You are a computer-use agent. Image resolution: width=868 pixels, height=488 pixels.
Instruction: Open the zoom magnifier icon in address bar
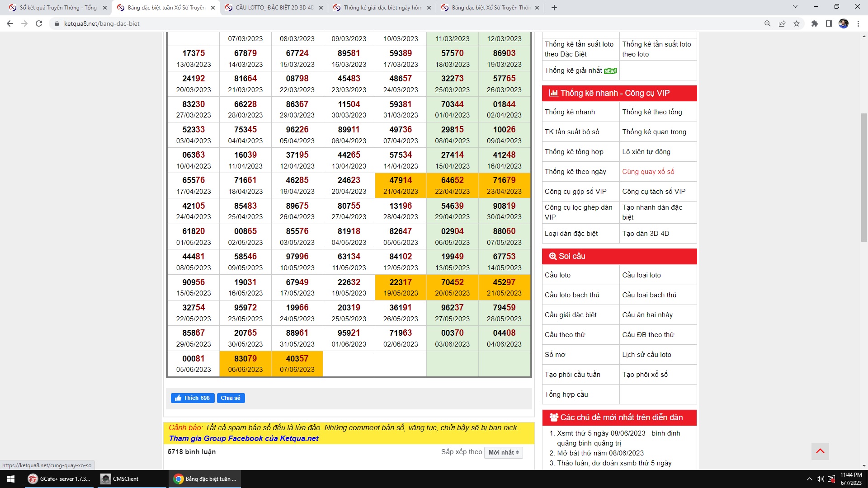pos(767,23)
